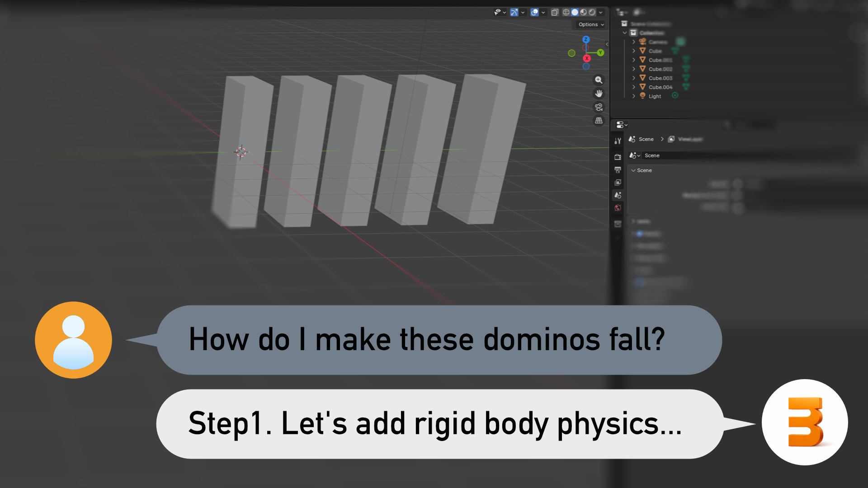Screen dimensions: 868x488
Task: Click the Collection icon in outliner
Action: pos(633,33)
